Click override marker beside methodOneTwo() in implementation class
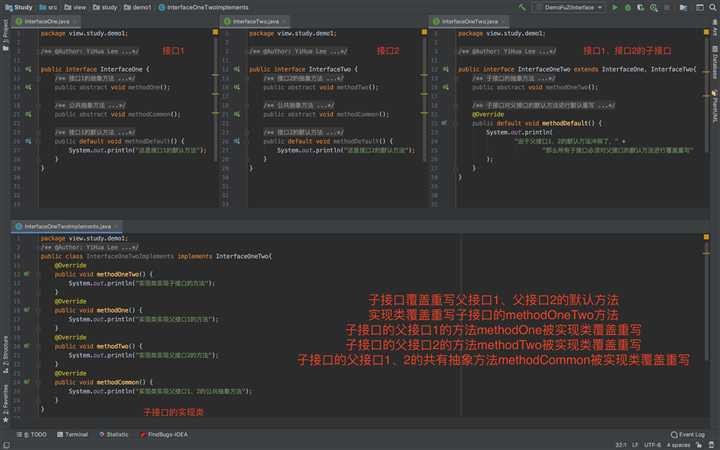The height and width of the screenshot is (450, 720). point(27,274)
